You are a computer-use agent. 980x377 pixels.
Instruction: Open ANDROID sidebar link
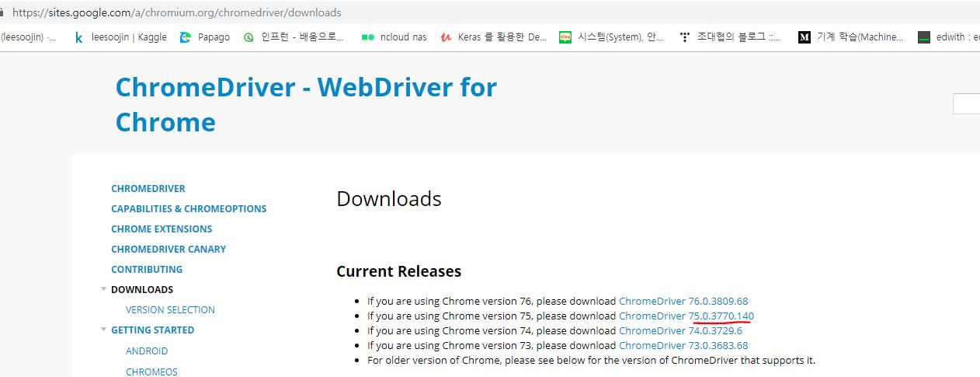pos(147,351)
